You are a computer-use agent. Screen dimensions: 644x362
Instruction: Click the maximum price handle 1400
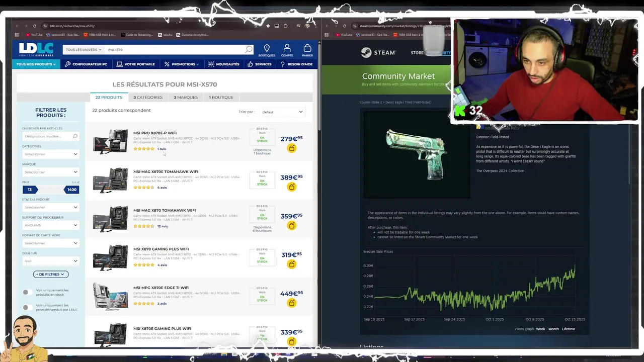pos(71,190)
